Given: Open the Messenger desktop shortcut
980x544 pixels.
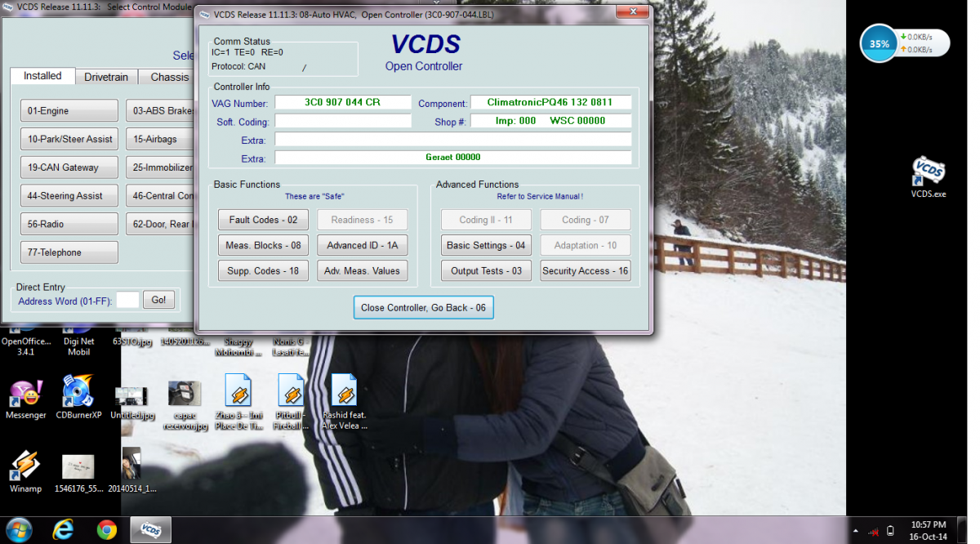Looking at the screenshot, I should click(x=26, y=399).
